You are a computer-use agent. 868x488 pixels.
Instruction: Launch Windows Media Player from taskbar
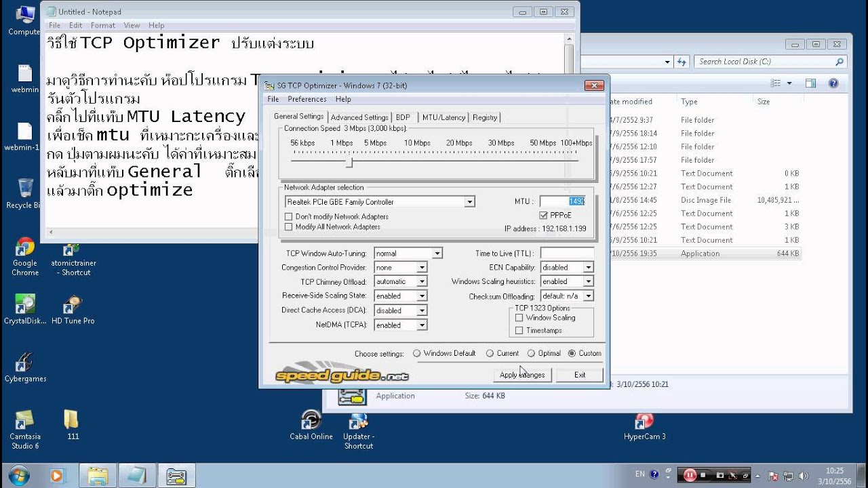[x=57, y=475]
